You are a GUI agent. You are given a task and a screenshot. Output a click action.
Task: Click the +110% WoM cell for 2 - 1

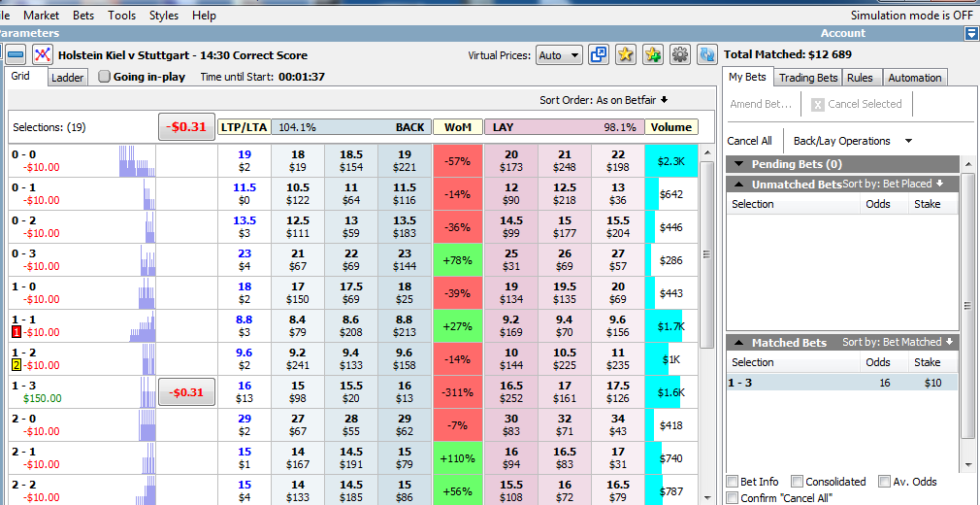(x=458, y=458)
